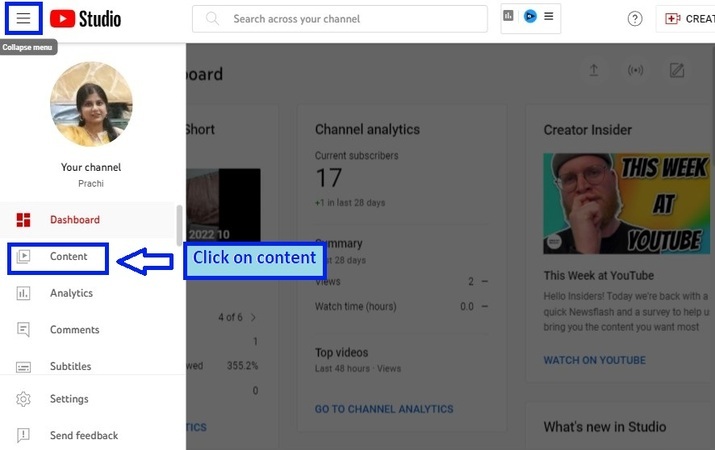
Task: Click the Comments speech icon
Action: [23, 330]
